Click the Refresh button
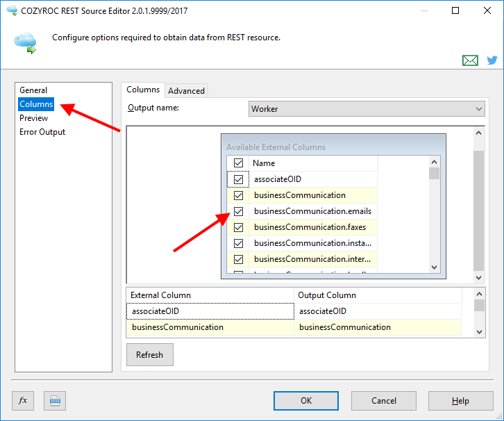 click(x=150, y=354)
